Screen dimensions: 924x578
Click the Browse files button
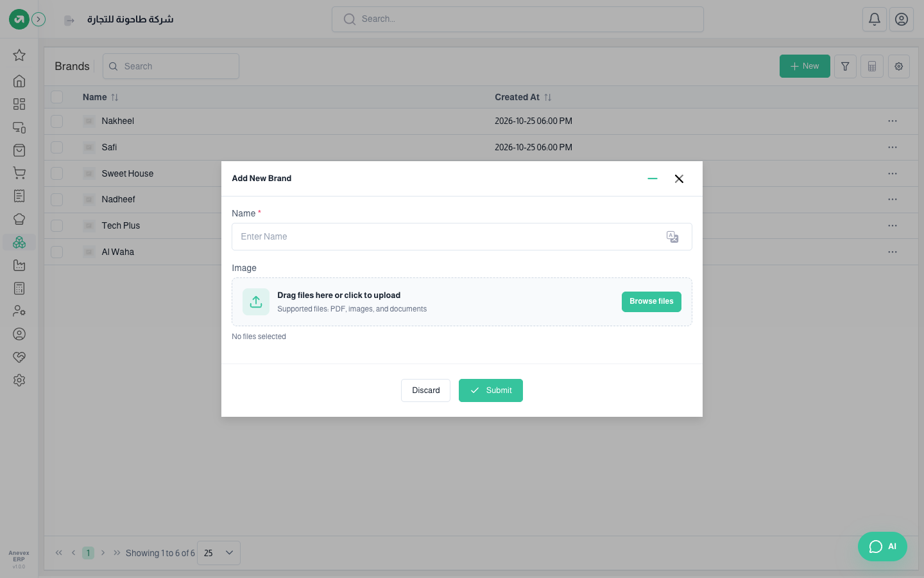[651, 302]
